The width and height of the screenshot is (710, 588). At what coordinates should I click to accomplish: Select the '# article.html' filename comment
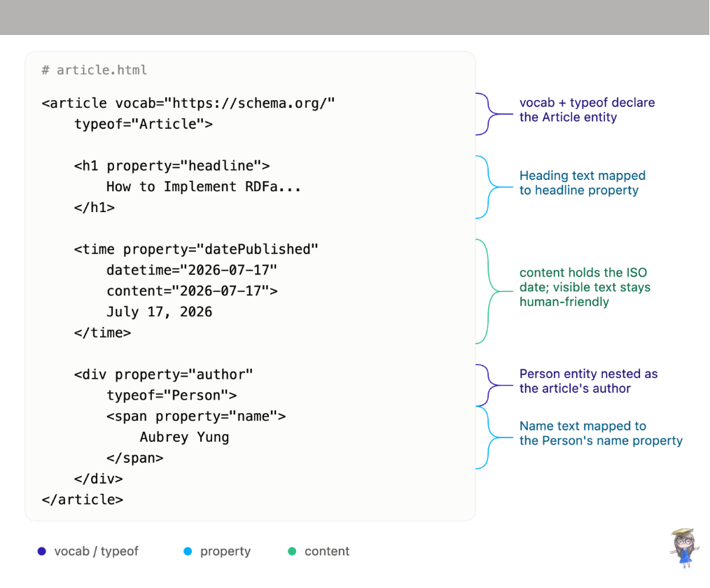(x=95, y=70)
